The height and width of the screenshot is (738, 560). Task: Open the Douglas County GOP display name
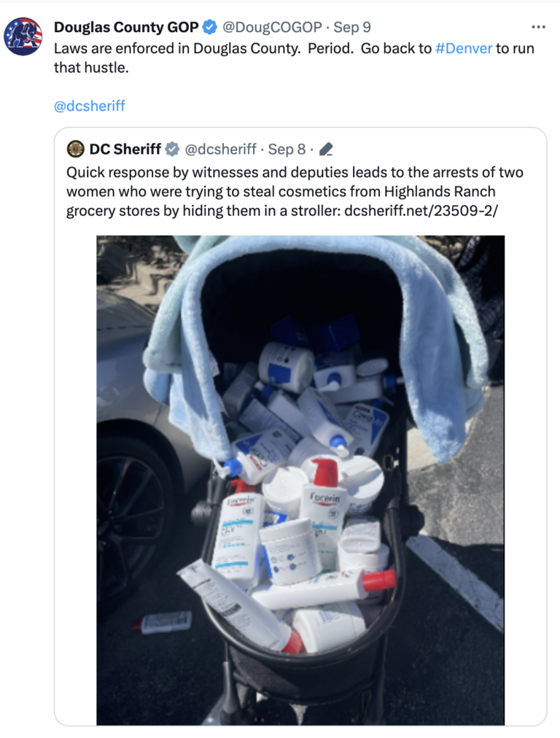click(x=125, y=28)
